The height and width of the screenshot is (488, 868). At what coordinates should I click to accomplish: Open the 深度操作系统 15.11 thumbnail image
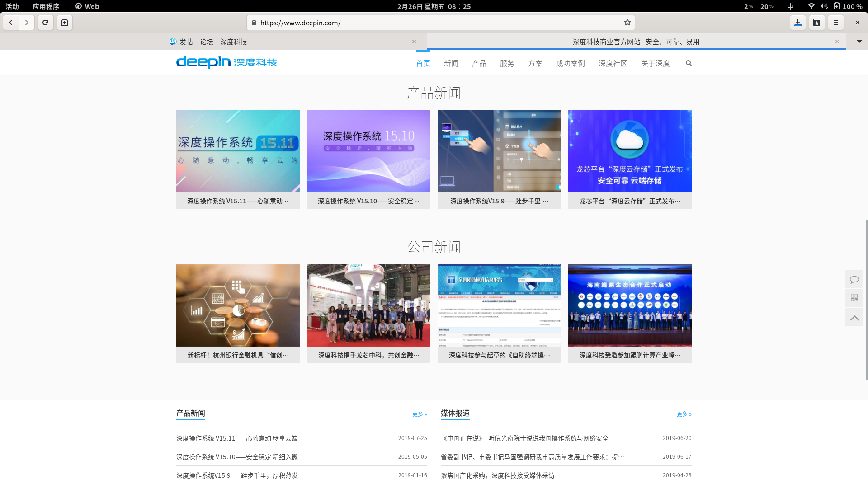point(238,151)
